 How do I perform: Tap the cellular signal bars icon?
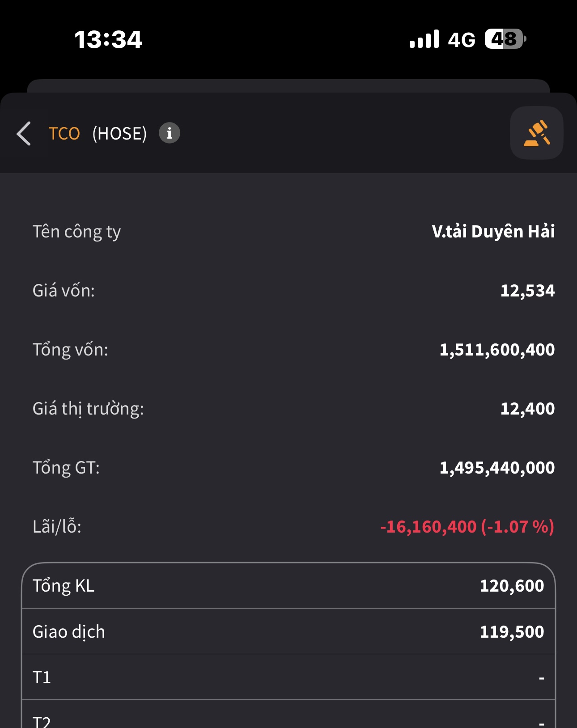click(424, 39)
